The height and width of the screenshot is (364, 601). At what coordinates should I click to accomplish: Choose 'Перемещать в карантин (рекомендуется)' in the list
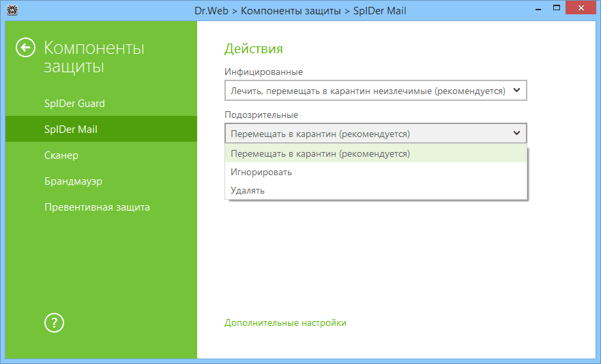click(376, 153)
